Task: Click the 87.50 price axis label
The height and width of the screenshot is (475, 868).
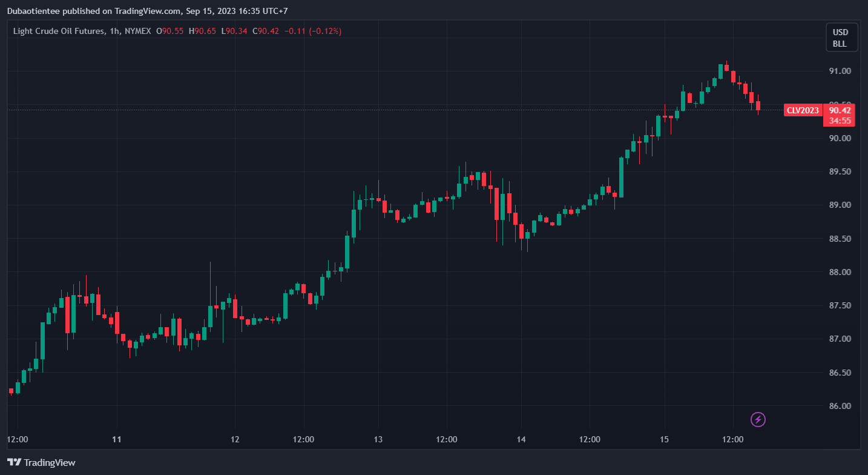Action: [840, 305]
